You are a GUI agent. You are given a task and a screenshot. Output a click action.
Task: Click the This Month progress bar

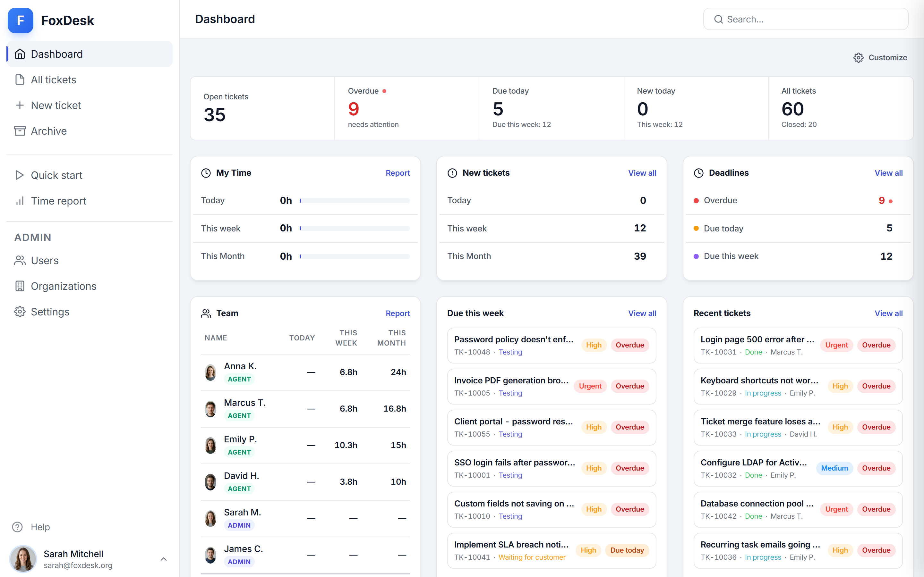pos(355,256)
